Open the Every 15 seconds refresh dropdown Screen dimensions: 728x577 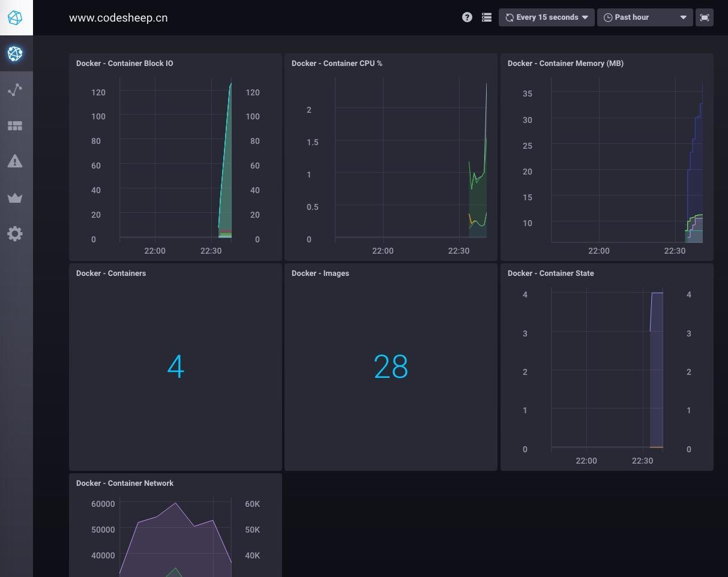[x=547, y=17]
